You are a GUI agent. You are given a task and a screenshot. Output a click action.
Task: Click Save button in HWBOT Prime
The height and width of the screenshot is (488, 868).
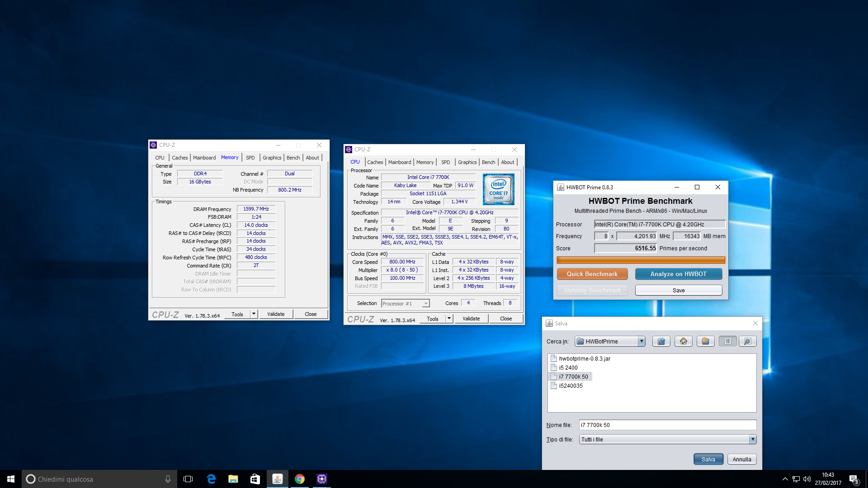click(x=678, y=290)
